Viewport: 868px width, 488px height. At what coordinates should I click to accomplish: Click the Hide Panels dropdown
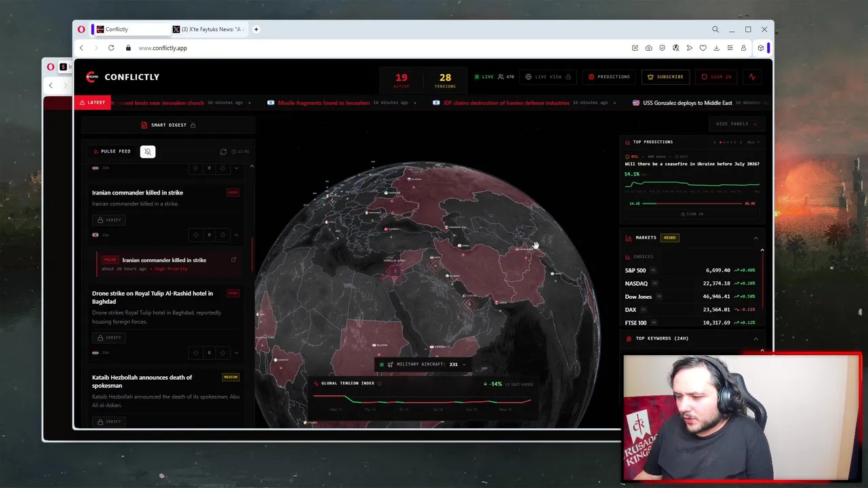736,123
